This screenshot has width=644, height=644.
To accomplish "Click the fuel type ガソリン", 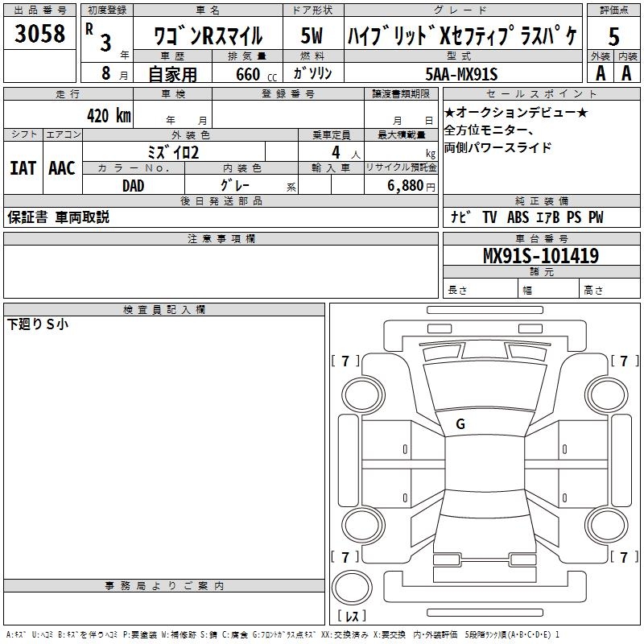I will click(312, 73).
